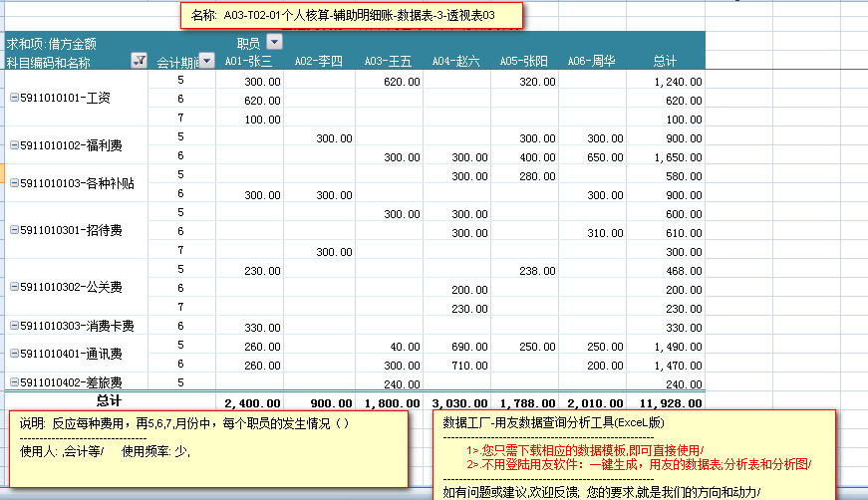Click the 求和项:借方金额 field cell

52,43
